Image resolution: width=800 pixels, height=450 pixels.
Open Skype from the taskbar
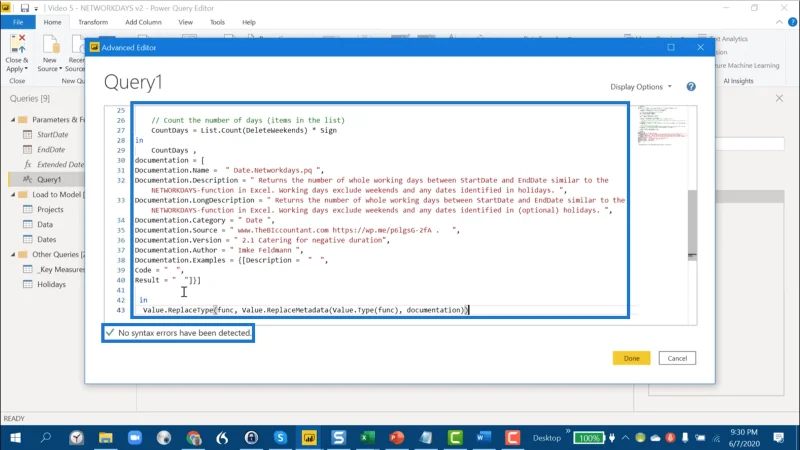tap(280, 438)
